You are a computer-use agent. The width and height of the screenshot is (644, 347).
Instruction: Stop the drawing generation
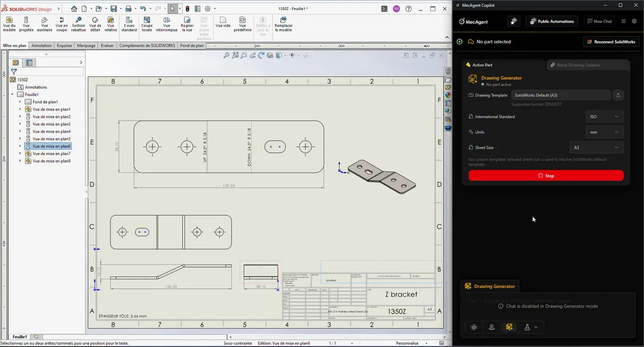point(546,176)
